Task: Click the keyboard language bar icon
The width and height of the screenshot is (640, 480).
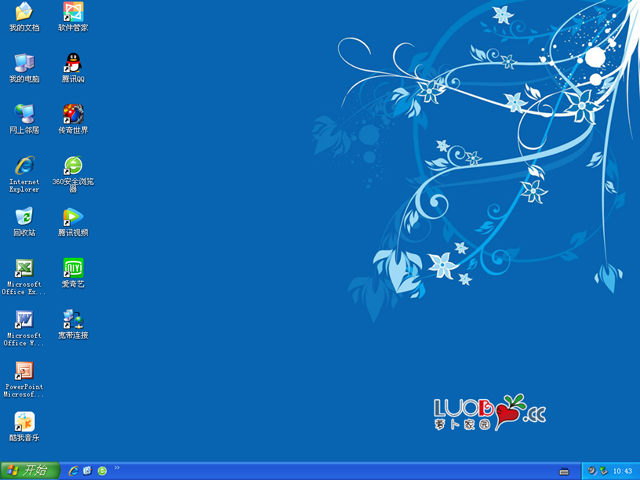Action: pyautogui.click(x=564, y=471)
